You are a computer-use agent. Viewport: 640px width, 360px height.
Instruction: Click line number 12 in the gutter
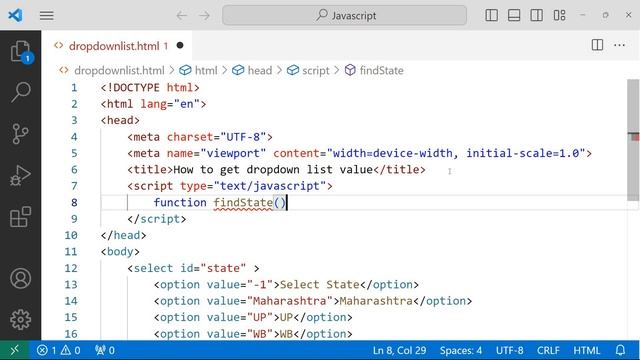(71, 268)
